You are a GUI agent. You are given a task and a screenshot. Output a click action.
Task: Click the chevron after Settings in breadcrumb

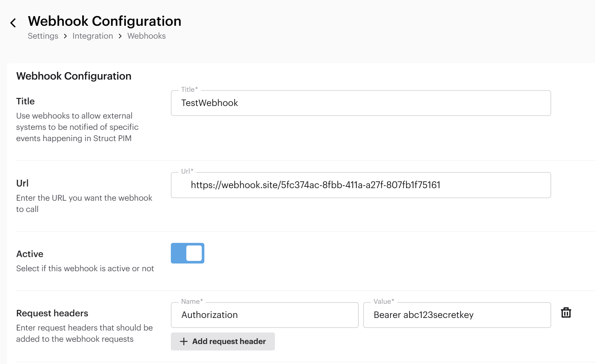click(x=65, y=36)
